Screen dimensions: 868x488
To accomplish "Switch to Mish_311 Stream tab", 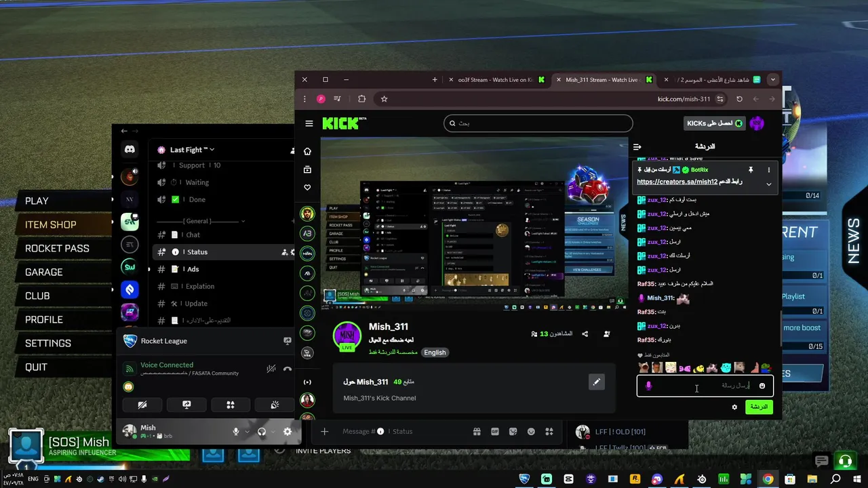I will [604, 80].
